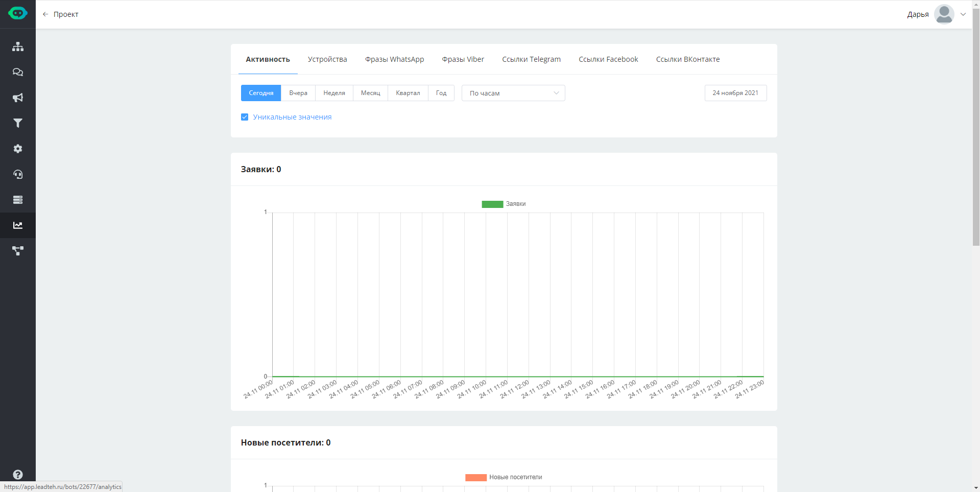
Task: Click the Новые посетители: 0 heading
Action: 286,442
